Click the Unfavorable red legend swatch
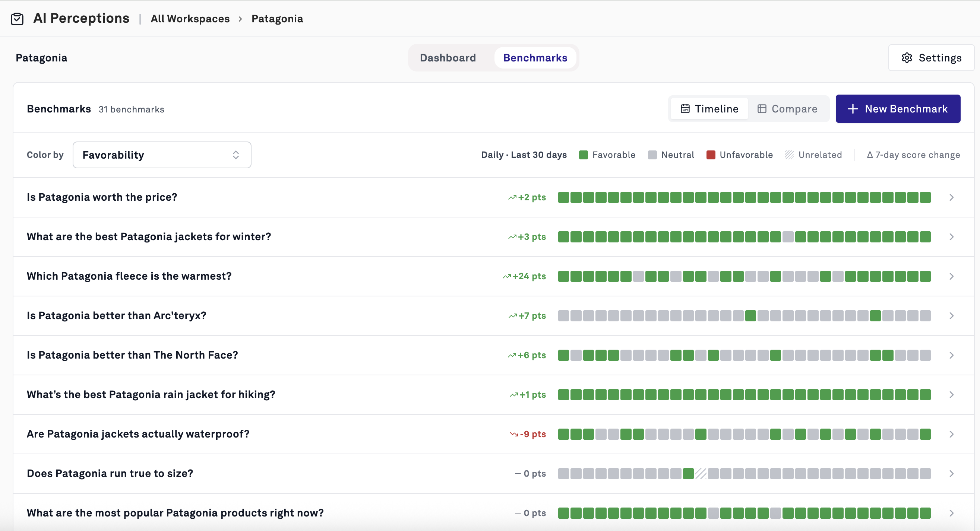 pos(711,155)
